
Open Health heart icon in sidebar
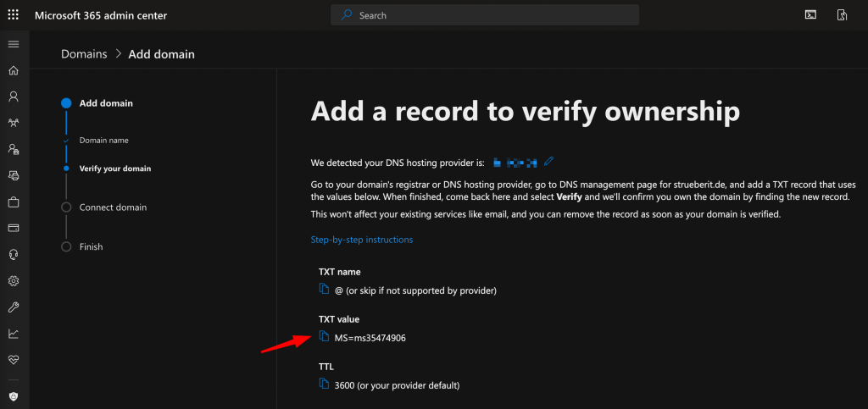click(14, 359)
